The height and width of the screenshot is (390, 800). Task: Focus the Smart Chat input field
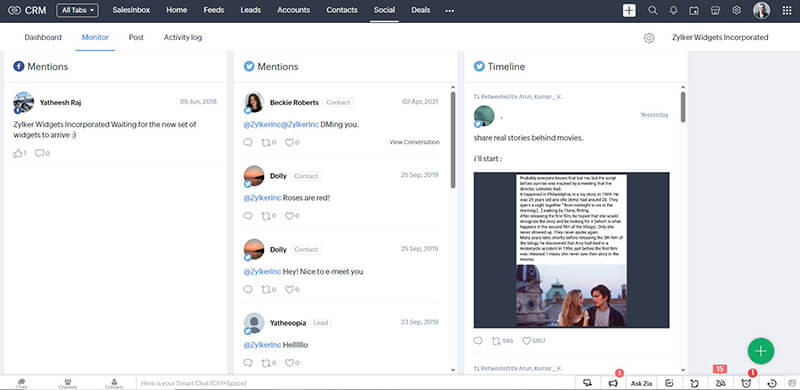tap(355, 383)
